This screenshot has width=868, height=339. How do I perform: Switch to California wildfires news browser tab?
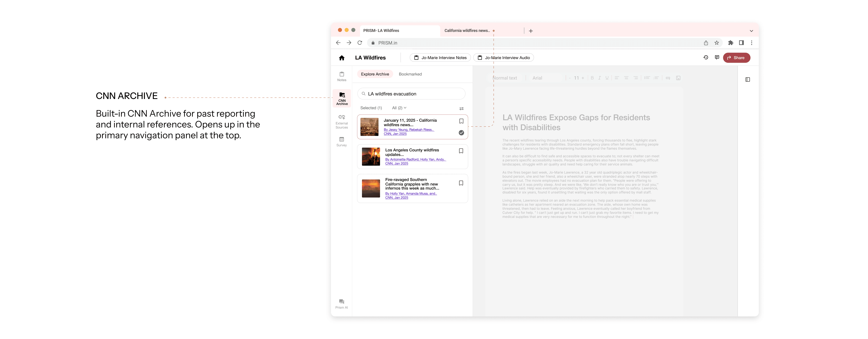pos(467,31)
